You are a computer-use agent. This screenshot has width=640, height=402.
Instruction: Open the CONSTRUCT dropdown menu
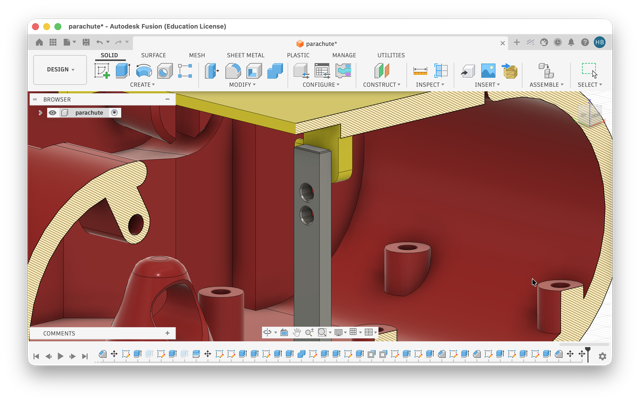pos(381,84)
